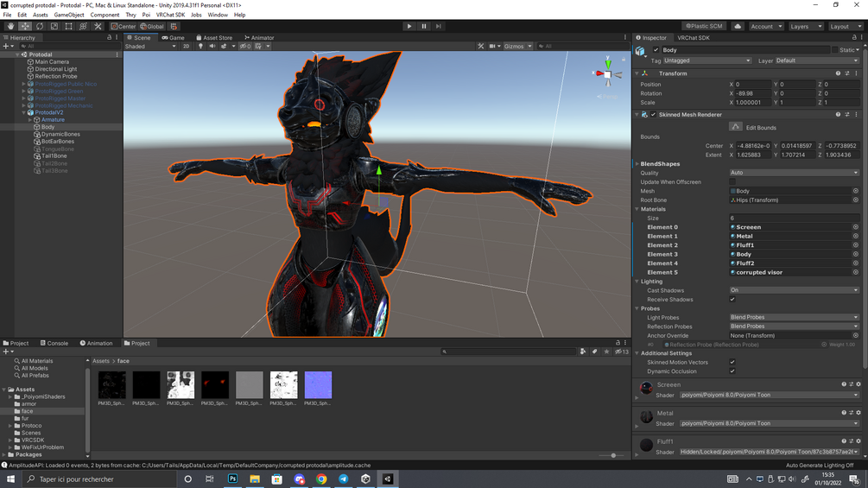
Task: Open the GameObject menu
Action: 69,15
